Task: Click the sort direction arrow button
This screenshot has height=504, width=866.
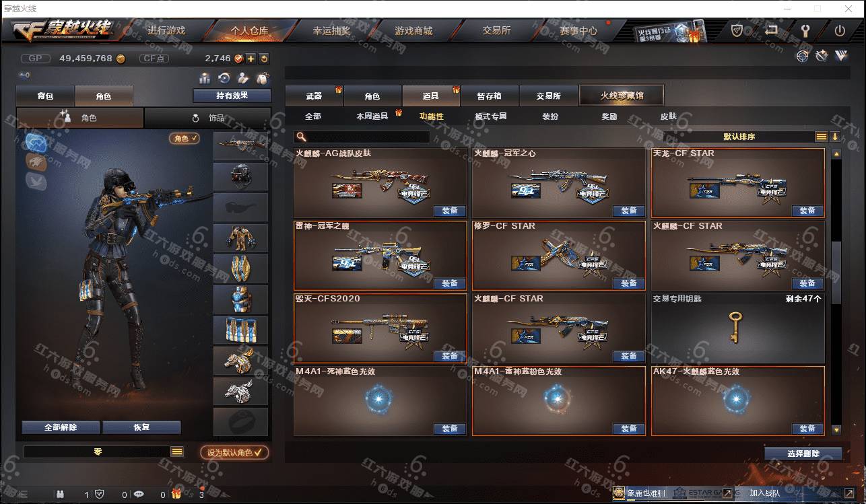Action: pyautogui.click(x=835, y=137)
